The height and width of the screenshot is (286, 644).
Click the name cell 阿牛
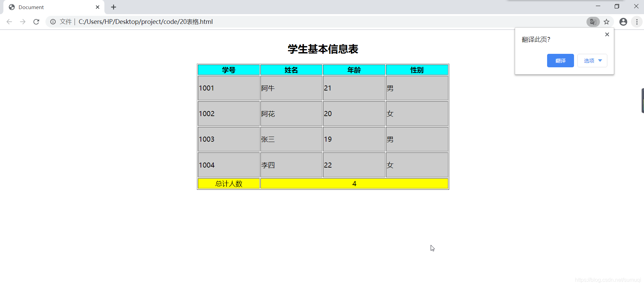tap(291, 88)
